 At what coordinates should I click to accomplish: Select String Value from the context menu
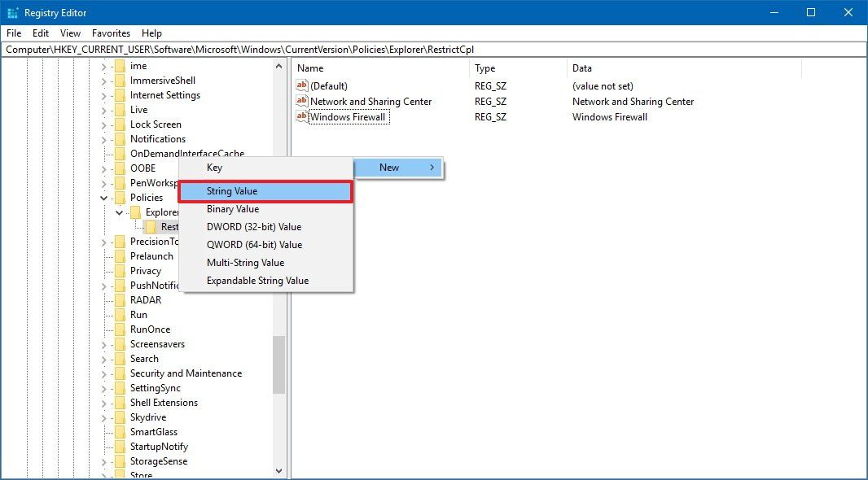pos(231,190)
